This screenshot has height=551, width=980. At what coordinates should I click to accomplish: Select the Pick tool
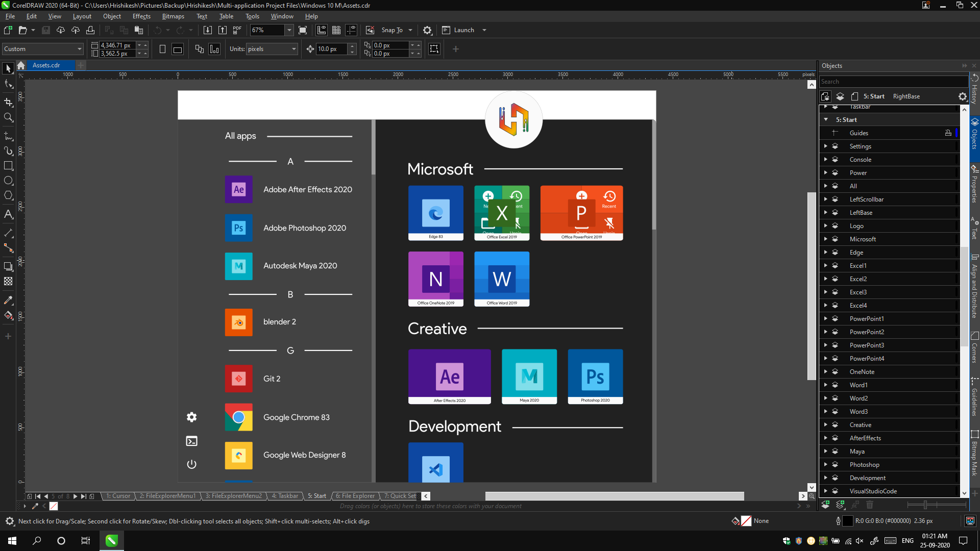[8, 68]
